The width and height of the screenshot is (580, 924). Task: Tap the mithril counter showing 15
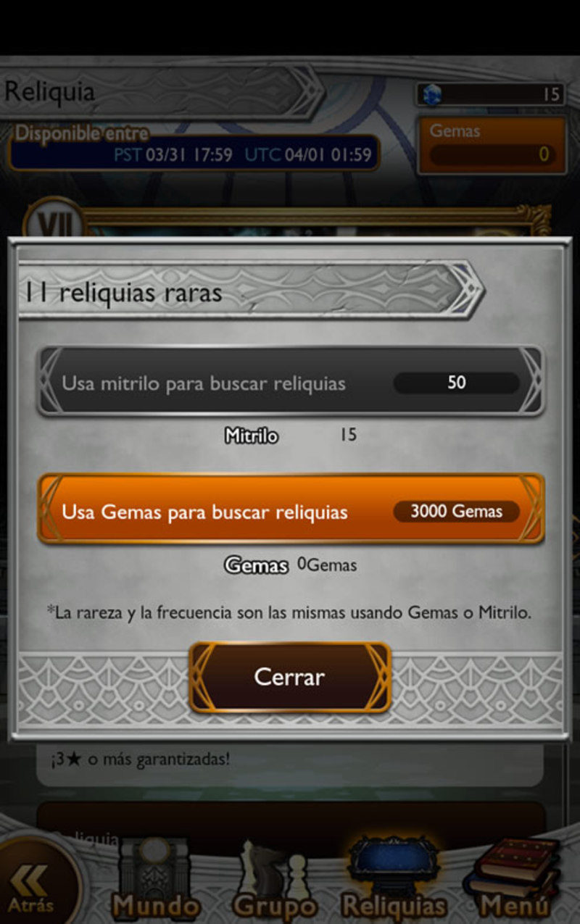[x=491, y=94]
